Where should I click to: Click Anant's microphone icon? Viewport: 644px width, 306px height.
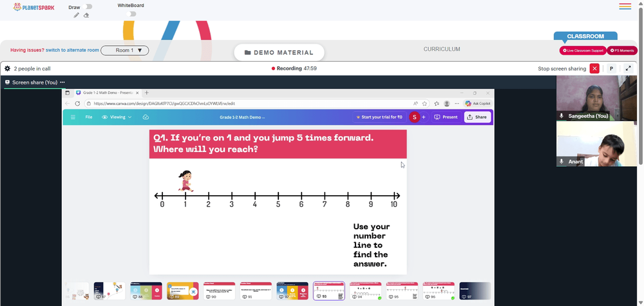(562, 162)
